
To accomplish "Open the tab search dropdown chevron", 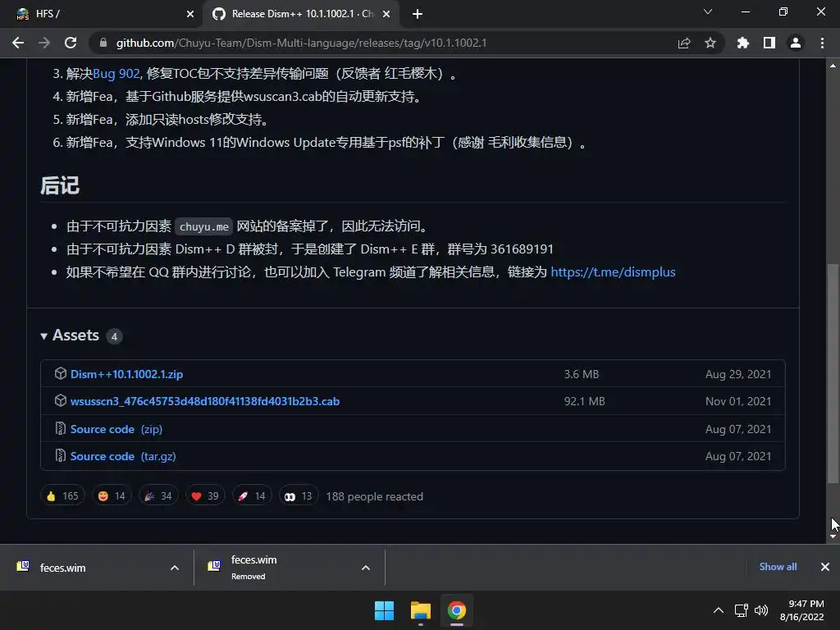I will (x=708, y=11).
